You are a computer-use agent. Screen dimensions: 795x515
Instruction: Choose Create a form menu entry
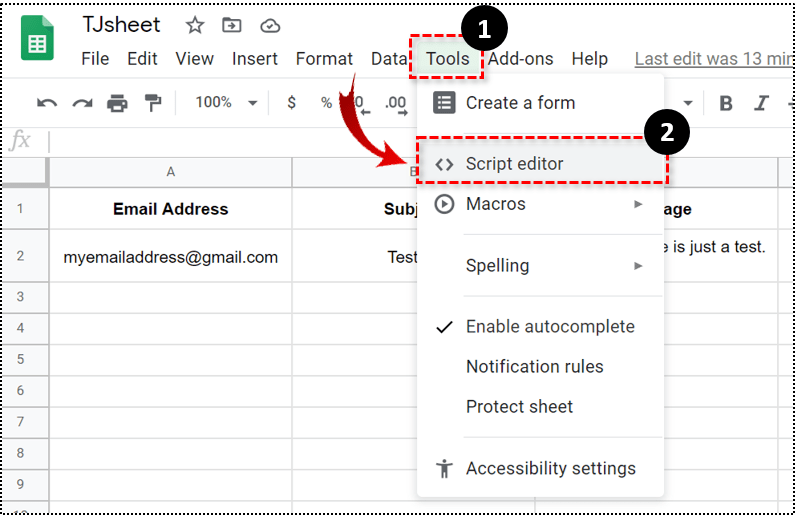[520, 102]
